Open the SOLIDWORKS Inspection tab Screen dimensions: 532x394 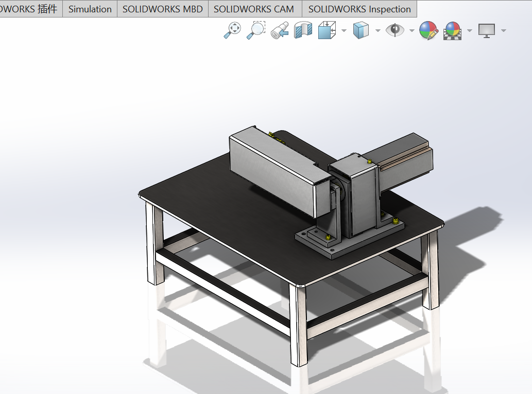coord(359,9)
